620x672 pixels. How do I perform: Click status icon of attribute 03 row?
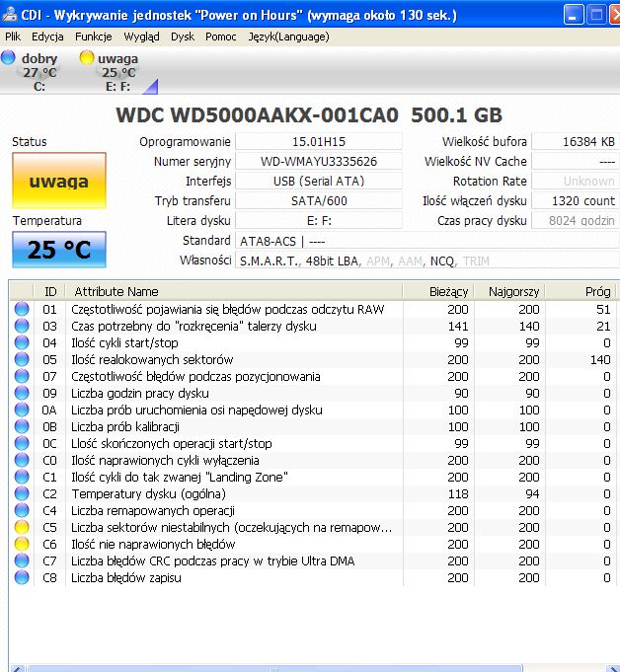pos(22,326)
